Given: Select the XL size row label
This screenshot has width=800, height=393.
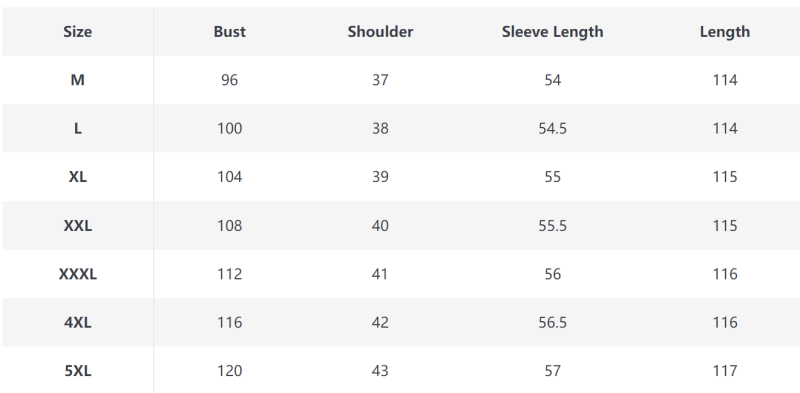Looking at the screenshot, I should coord(78,177).
